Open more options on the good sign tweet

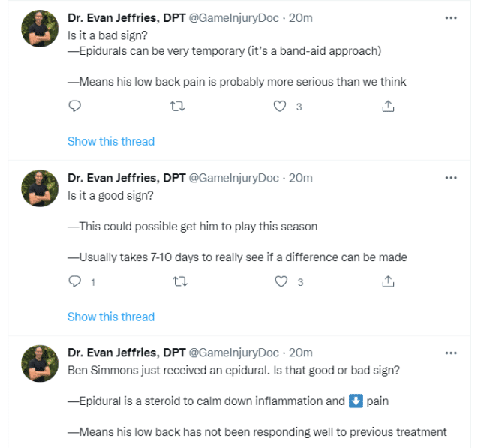[451, 178]
